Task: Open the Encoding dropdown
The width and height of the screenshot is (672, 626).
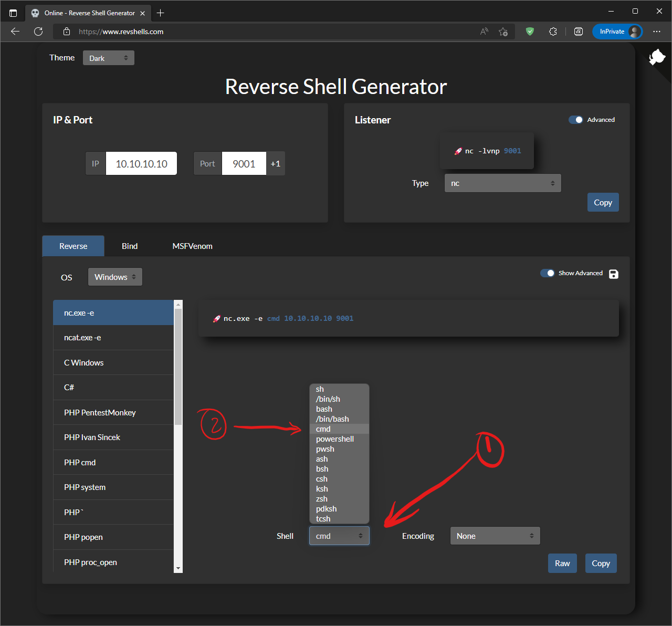Action: click(495, 536)
